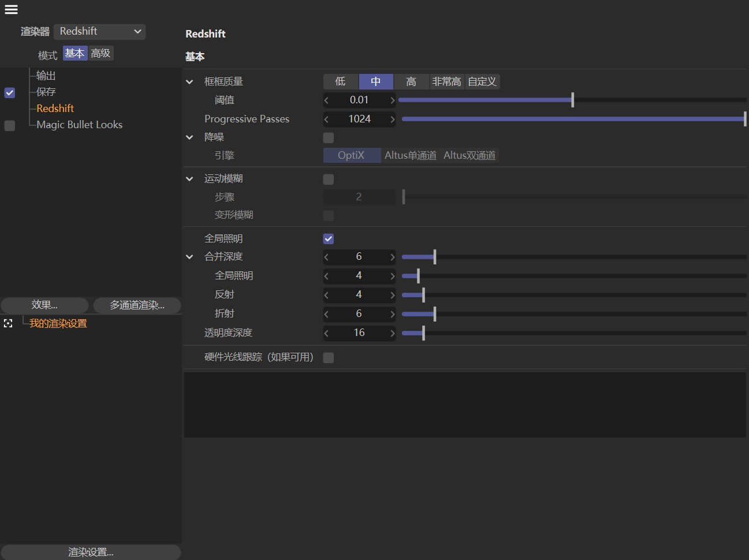The image size is (749, 560).
Task: Enable the 变形模糊 checkbox
Action: [x=329, y=215]
